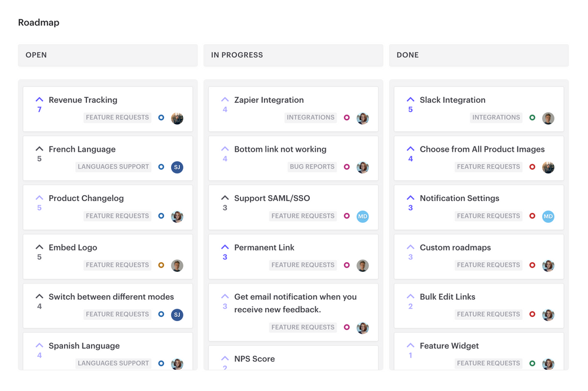
Task: Click the avatar on Choose from All Product Images
Action: coord(548,167)
